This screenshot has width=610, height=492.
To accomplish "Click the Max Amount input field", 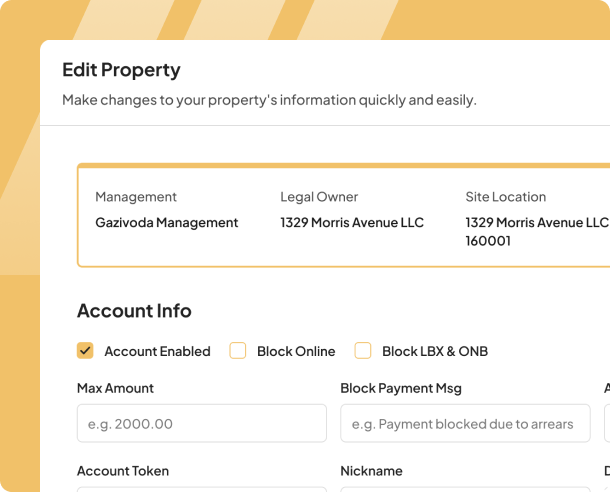I will click(201, 423).
